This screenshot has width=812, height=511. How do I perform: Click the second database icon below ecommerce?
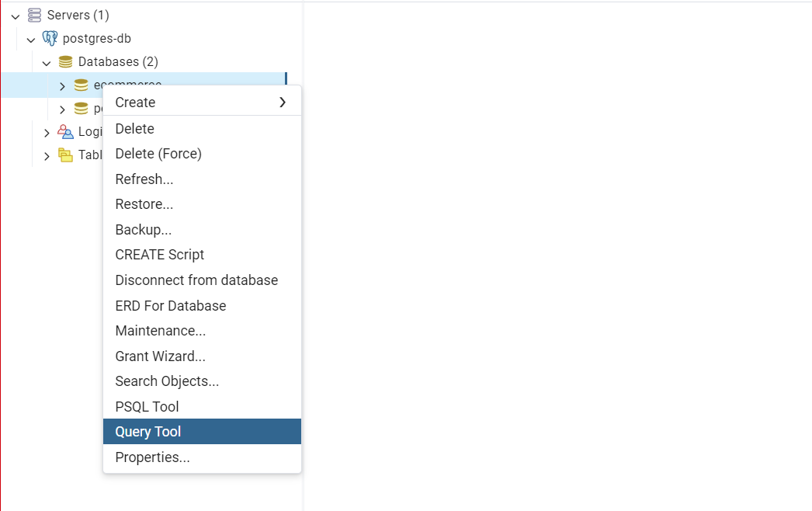pos(81,108)
